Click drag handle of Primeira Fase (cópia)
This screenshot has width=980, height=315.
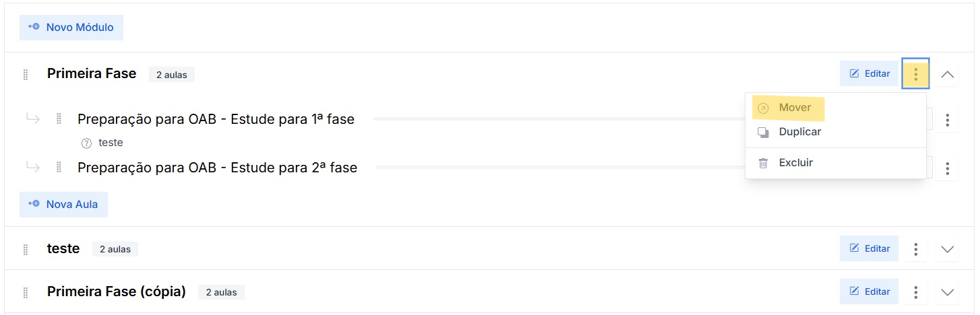coord(26,292)
